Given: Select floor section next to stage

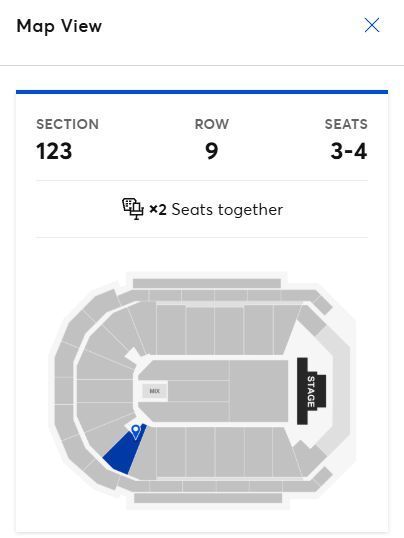Looking at the screenshot, I should (x=259, y=391).
